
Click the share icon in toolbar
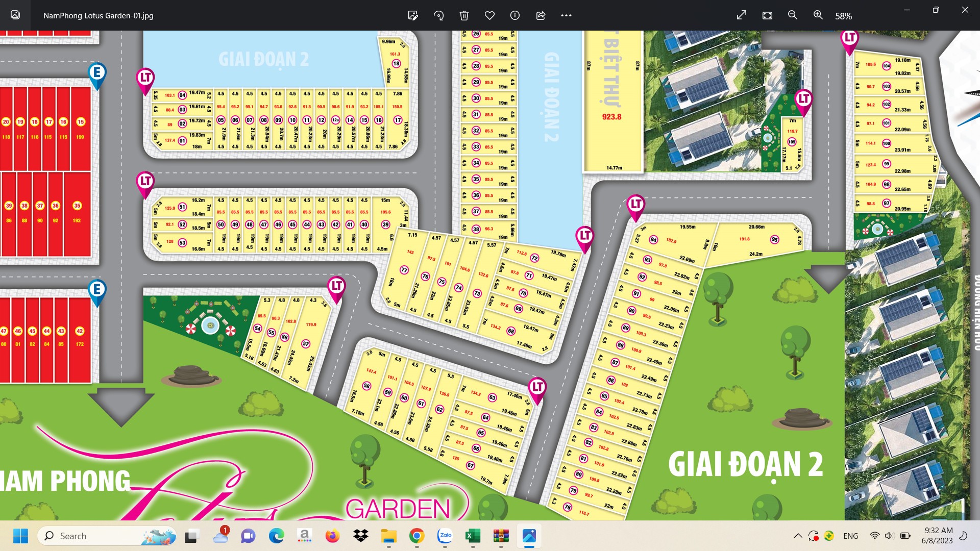540,15
